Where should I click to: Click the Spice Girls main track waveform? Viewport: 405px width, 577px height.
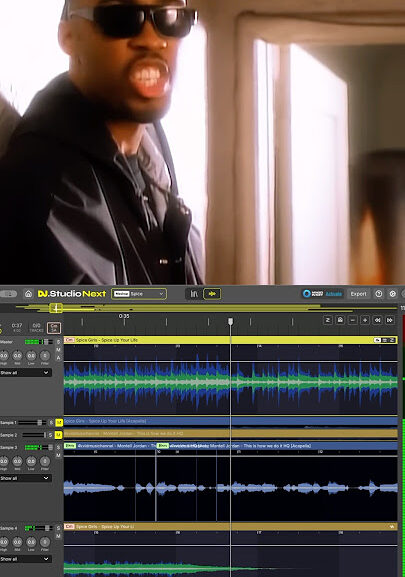231,382
